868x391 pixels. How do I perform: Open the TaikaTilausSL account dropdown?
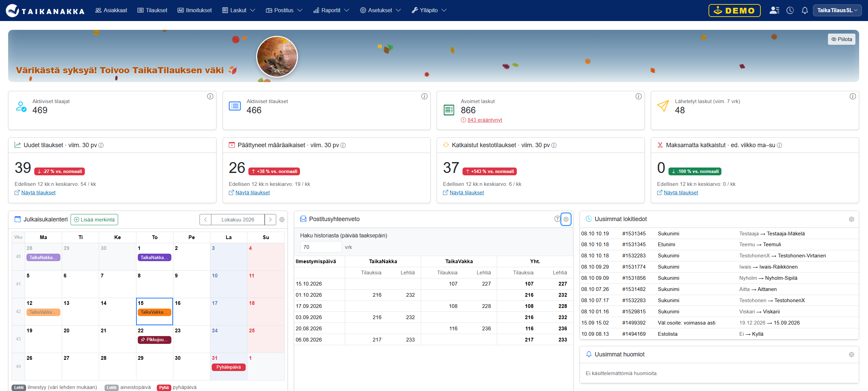pos(837,11)
